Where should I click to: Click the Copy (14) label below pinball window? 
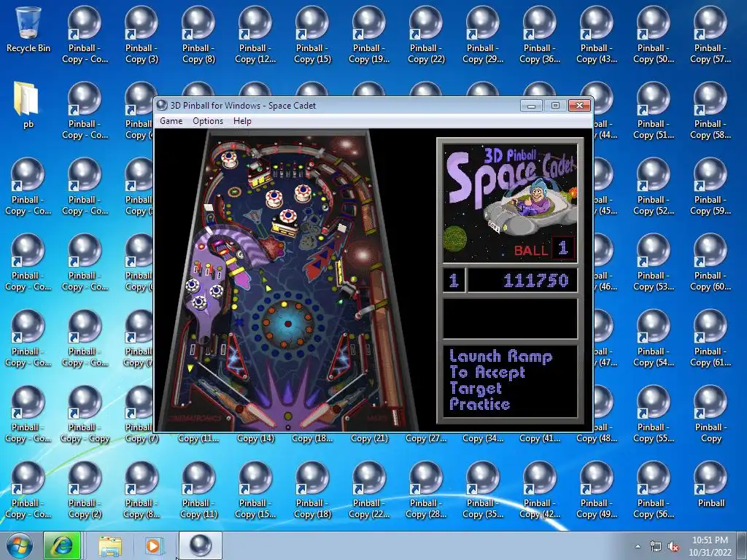click(x=255, y=438)
